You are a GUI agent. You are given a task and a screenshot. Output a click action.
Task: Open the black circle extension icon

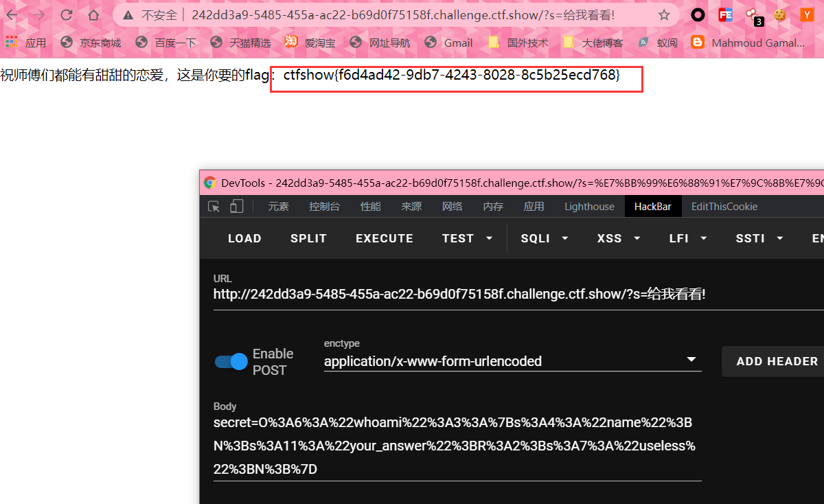pyautogui.click(x=698, y=14)
